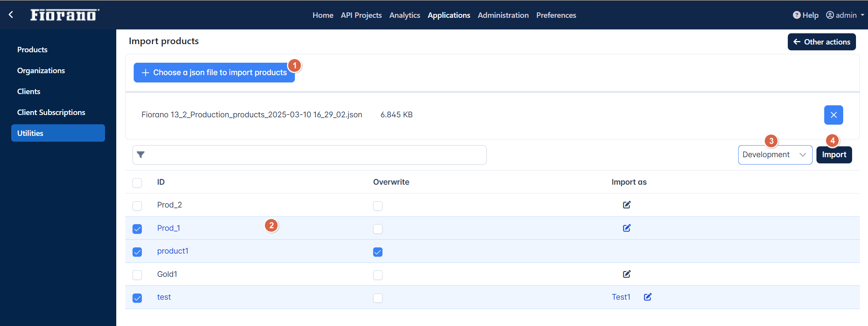Go to Home in top navigation
Screen dimensions: 868x326
tap(323, 15)
